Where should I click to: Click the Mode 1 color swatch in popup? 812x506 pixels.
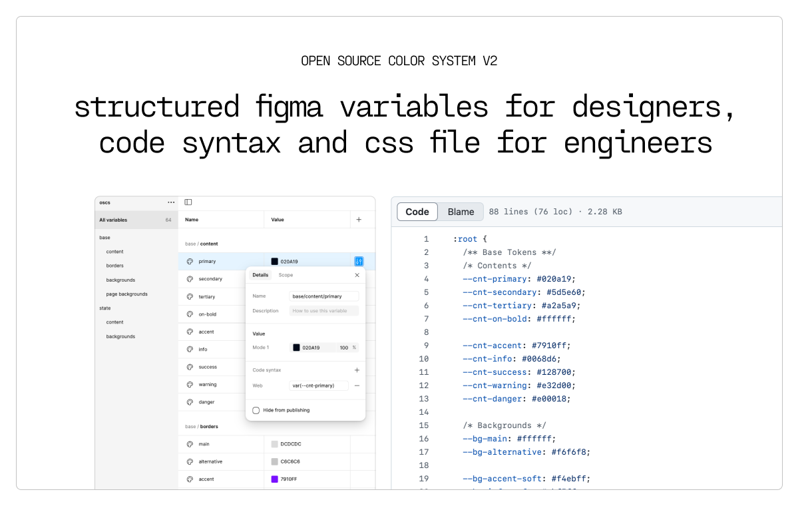(x=297, y=348)
